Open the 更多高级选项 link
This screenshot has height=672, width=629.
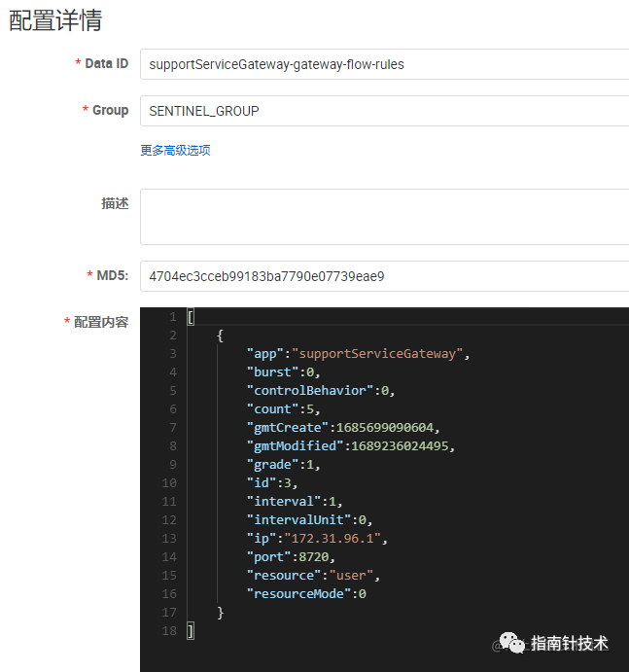(175, 150)
